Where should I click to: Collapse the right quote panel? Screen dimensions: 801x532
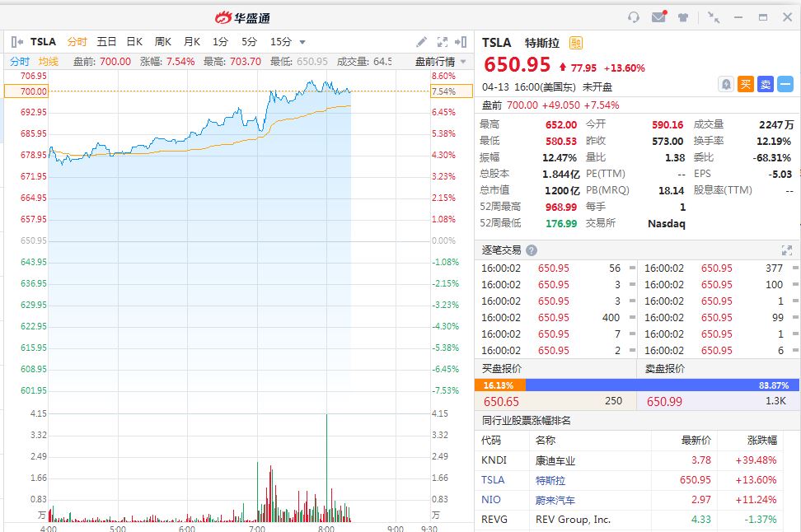click(461, 42)
